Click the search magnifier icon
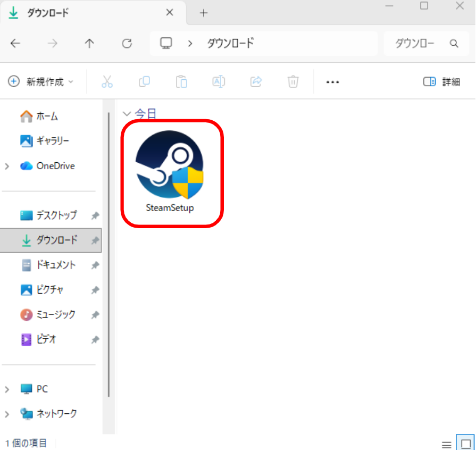Viewport: 476px width, 450px height. pos(454,44)
